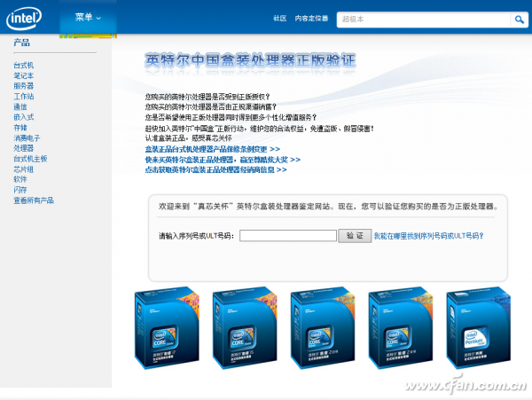
Task: Open 快来买英特尔盒装正品处理器 prize link
Action: [x=223, y=160]
